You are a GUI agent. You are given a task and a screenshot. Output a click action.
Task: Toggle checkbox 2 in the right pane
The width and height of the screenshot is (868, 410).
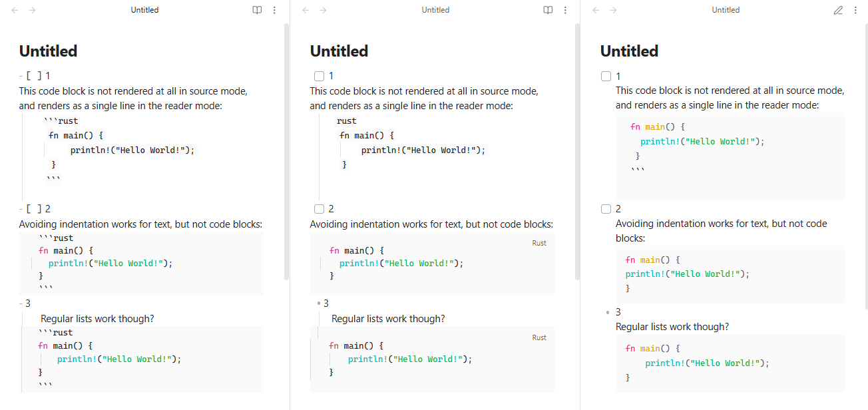pos(606,209)
